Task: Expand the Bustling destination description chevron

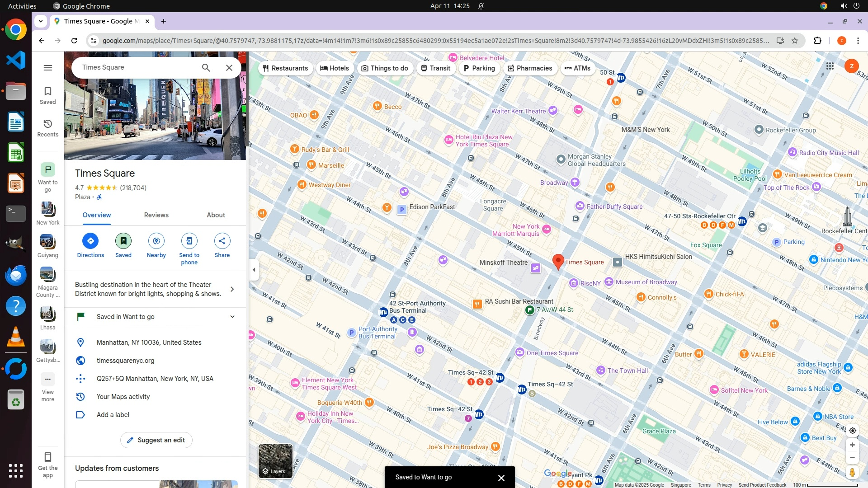Action: (232, 289)
